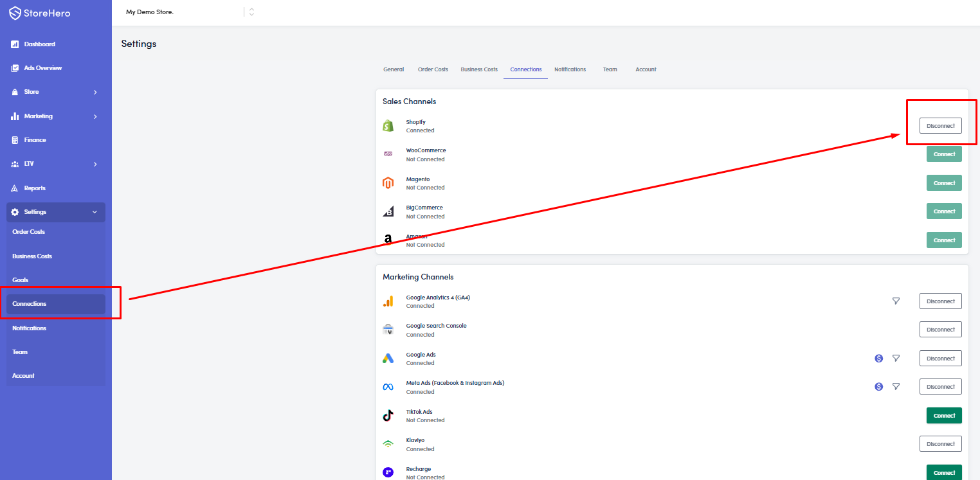Click the dollar icon for Meta Ads
This screenshot has width=980, height=480.
(879, 387)
